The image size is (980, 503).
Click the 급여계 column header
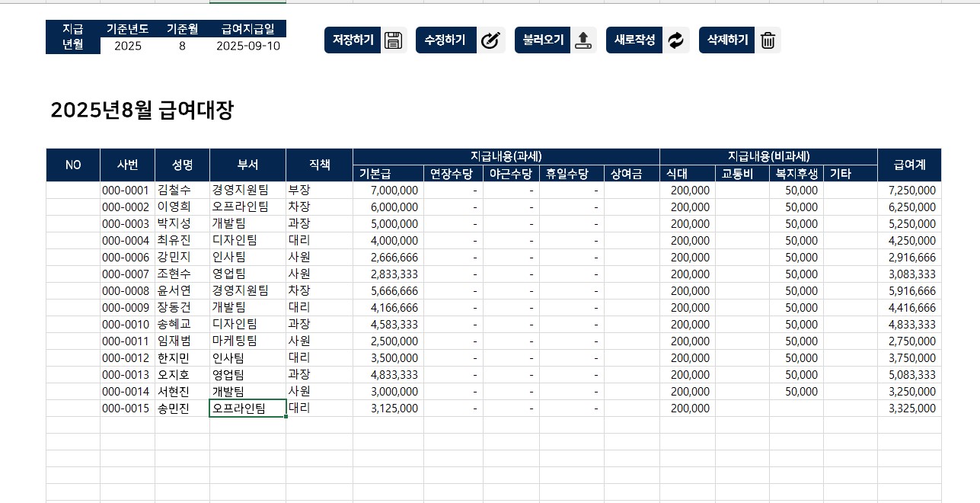[x=909, y=165]
